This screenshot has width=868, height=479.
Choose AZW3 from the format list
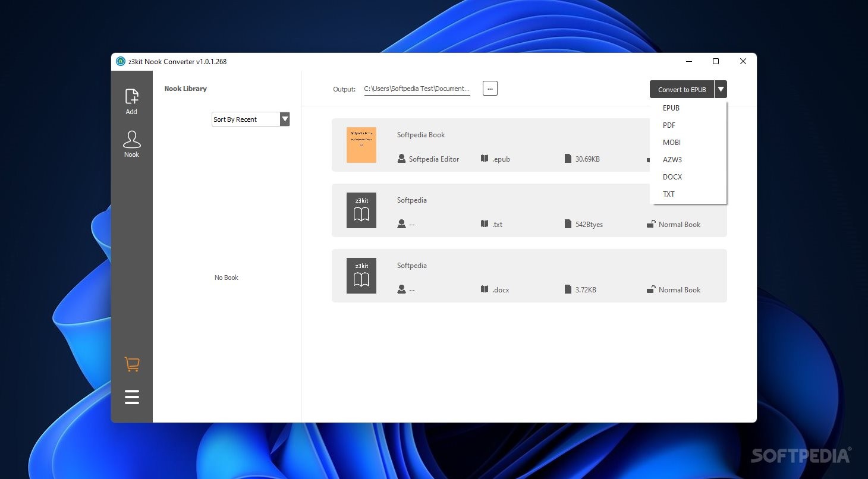coord(672,160)
